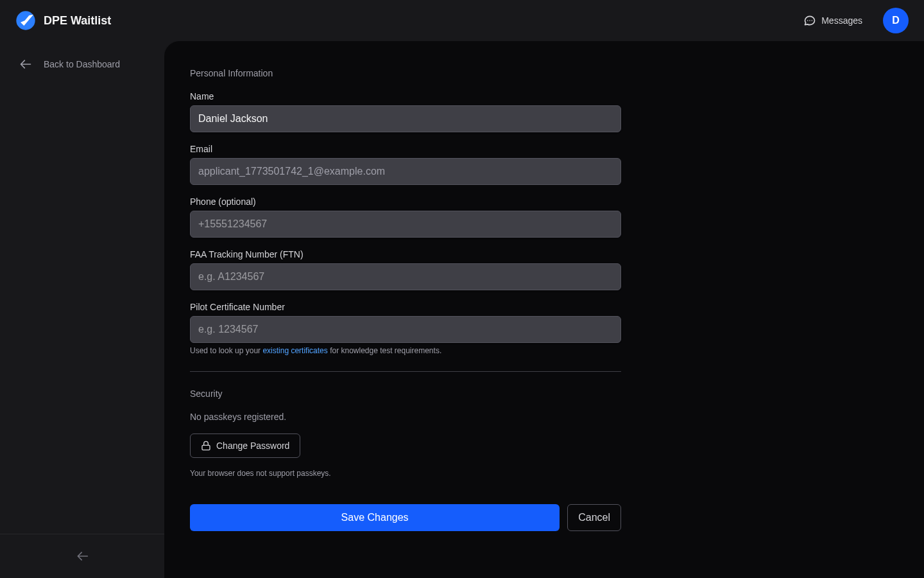
Task: Click the FAA Tracking Number field
Action: (x=405, y=277)
